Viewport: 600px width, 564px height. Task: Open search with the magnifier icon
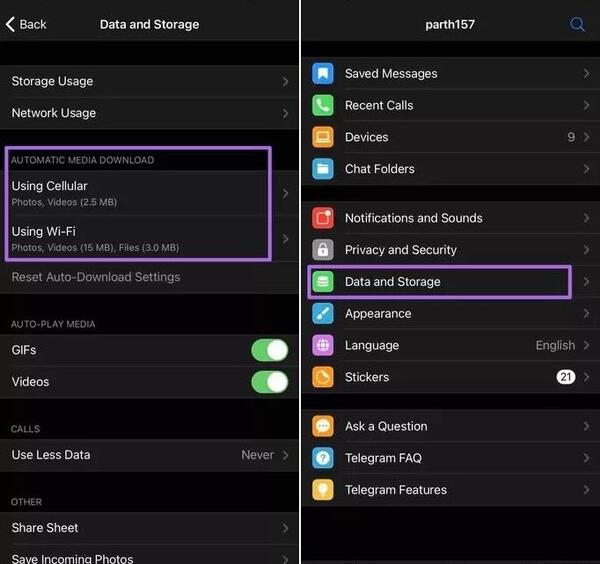point(577,24)
